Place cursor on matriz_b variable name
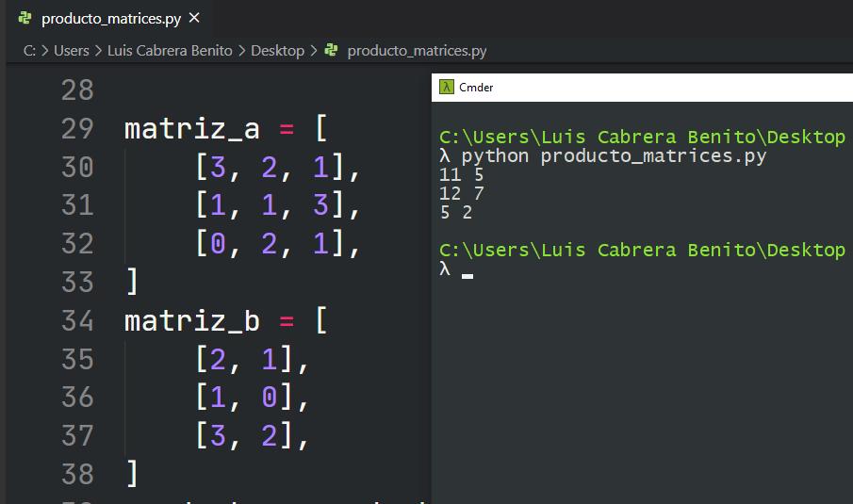Image resolution: width=853 pixels, height=504 pixels. point(191,320)
